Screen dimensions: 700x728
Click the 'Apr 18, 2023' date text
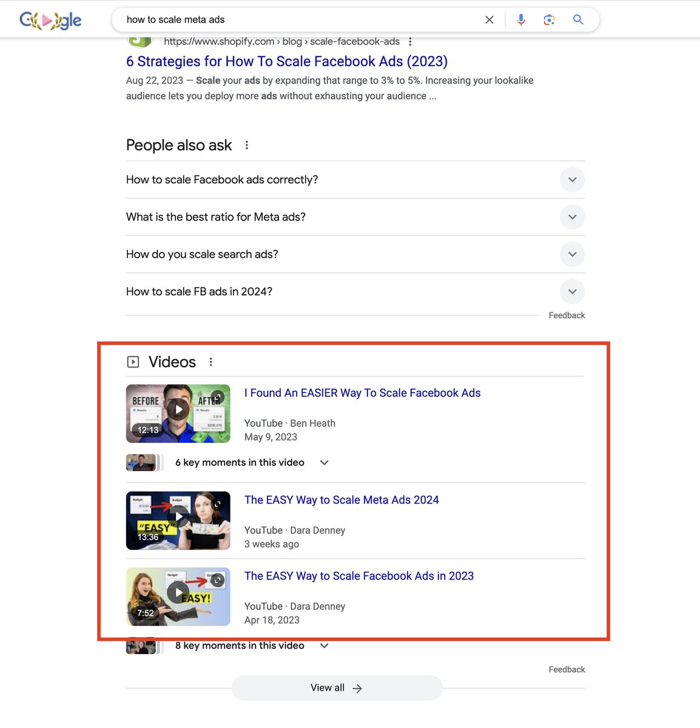coord(272,621)
